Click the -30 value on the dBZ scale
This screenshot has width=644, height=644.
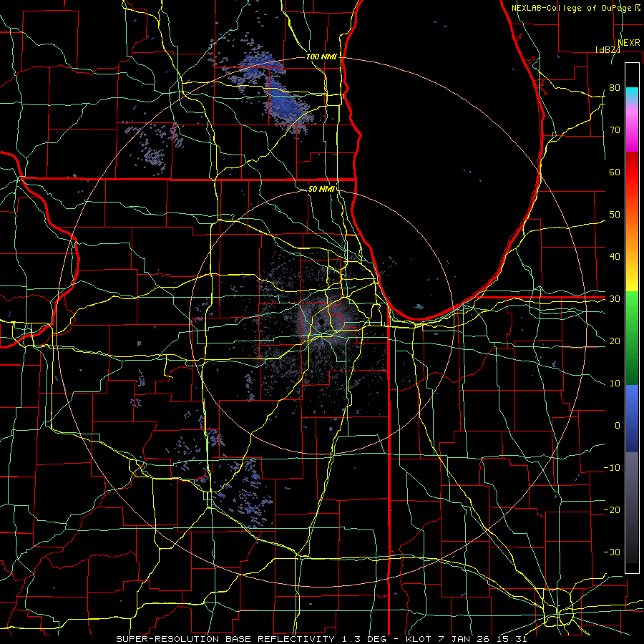tap(612, 552)
